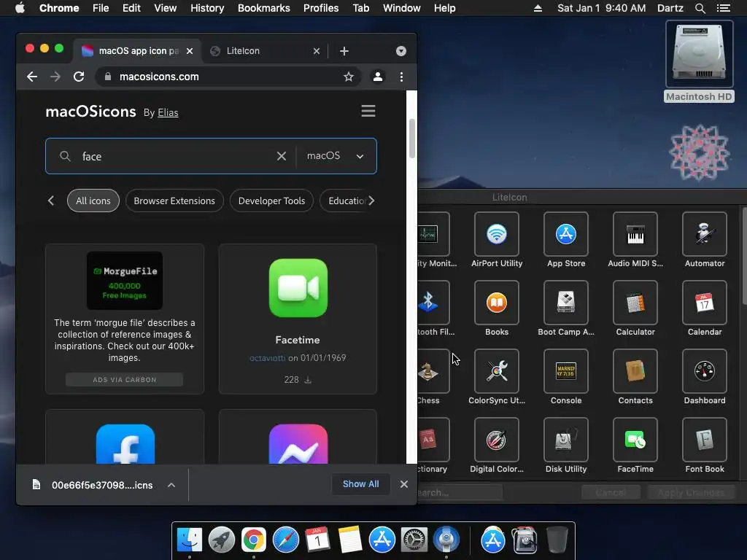
Task: Open the macOS platform dropdown
Action: click(x=336, y=156)
